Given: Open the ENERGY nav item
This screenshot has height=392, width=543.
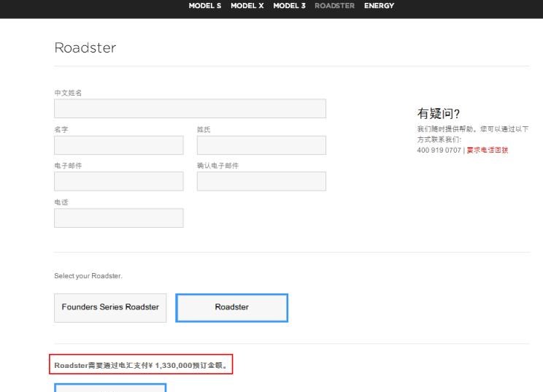Looking at the screenshot, I should click(x=379, y=6).
